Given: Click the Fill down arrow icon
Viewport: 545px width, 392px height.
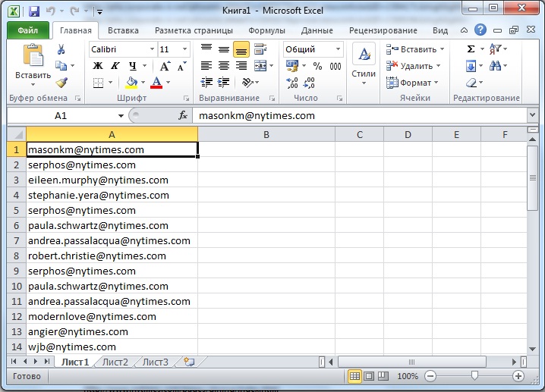Looking at the screenshot, I should pyautogui.click(x=471, y=66).
